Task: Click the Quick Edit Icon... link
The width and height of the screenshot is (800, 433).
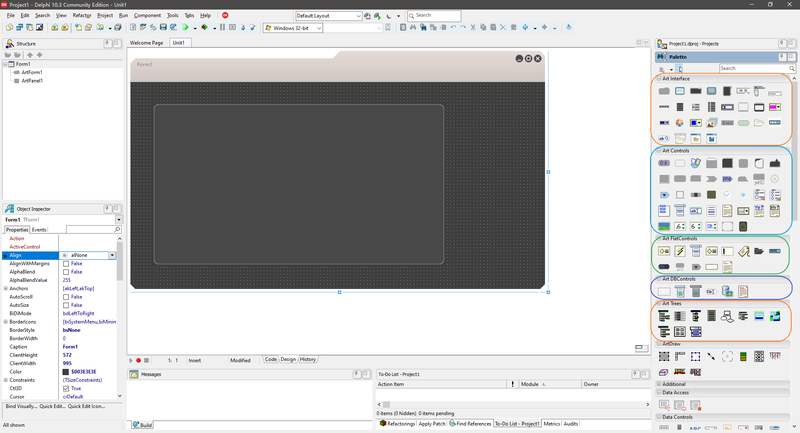Action: pos(86,406)
